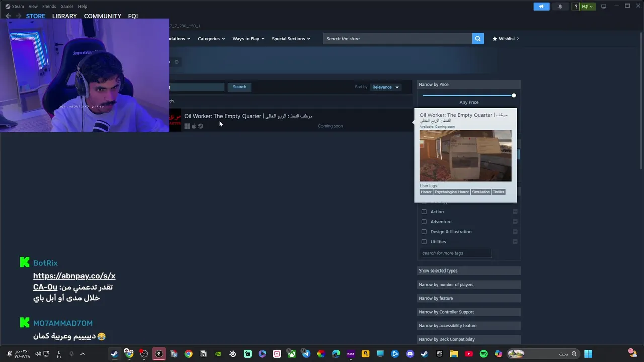Go forward with the Steam forward arrow
Screen dimensions: 644x362
pyautogui.click(x=19, y=16)
